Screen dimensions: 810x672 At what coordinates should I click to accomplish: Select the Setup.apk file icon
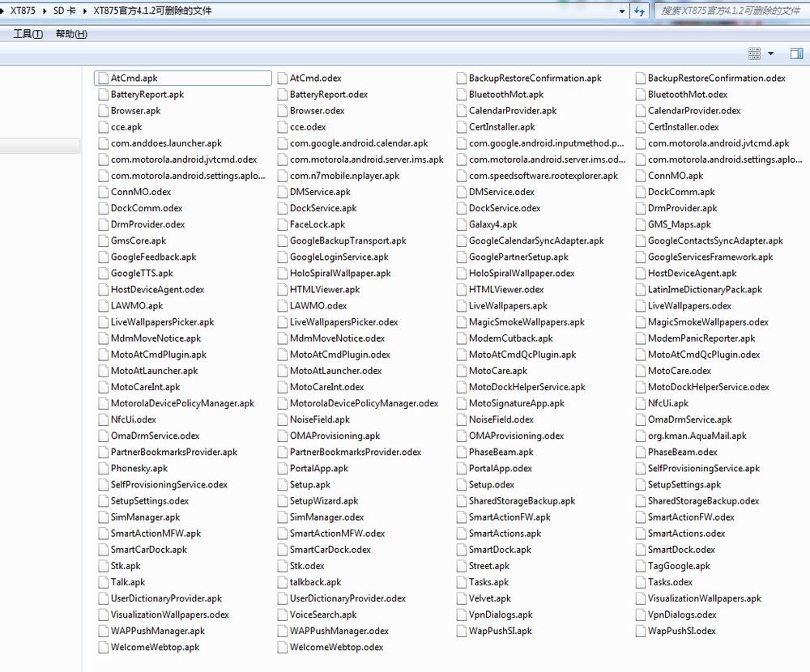[282, 484]
